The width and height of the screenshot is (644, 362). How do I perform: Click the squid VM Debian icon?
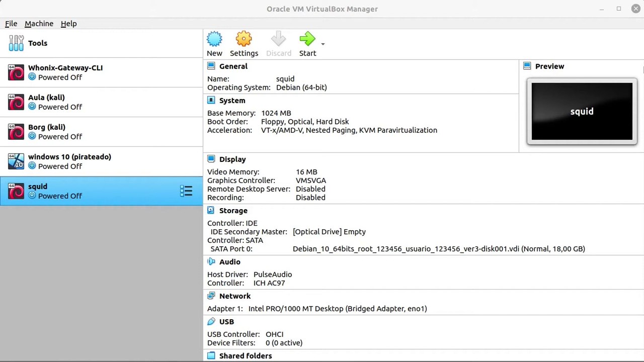16,191
